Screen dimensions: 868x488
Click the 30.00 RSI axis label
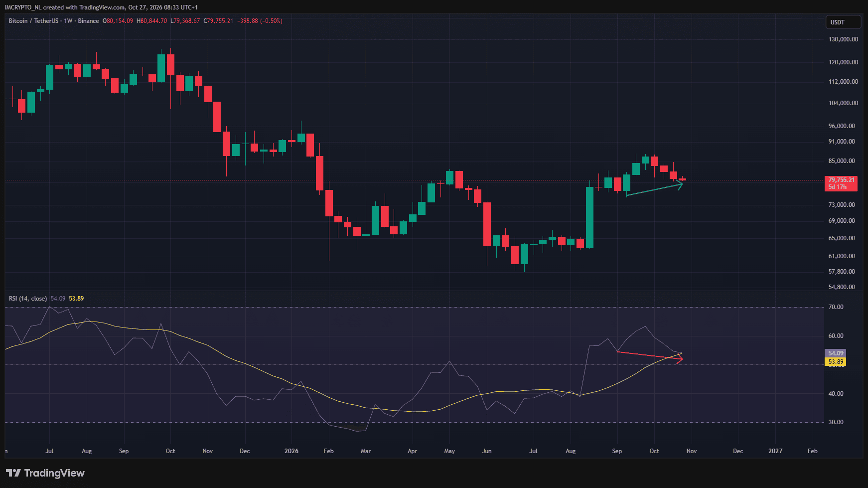pyautogui.click(x=836, y=422)
